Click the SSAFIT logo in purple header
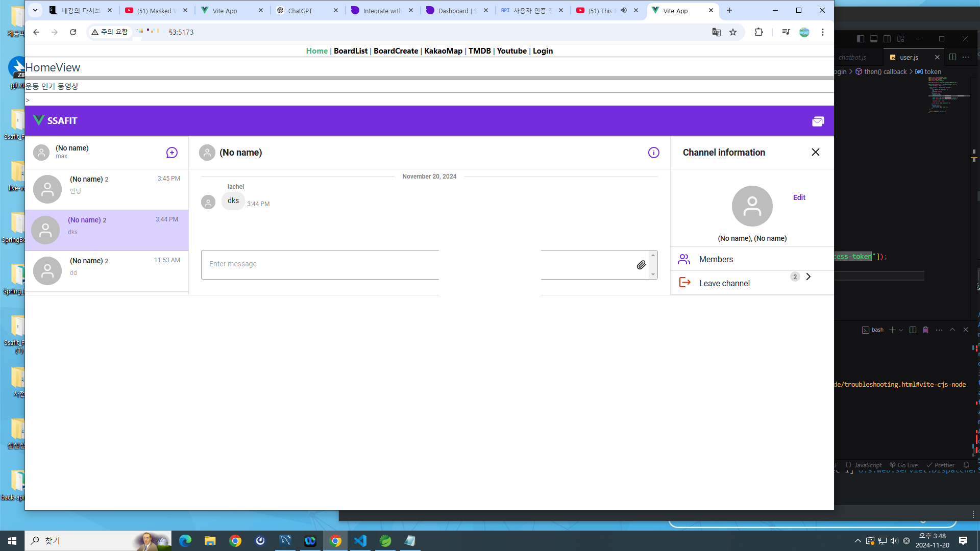 point(55,120)
